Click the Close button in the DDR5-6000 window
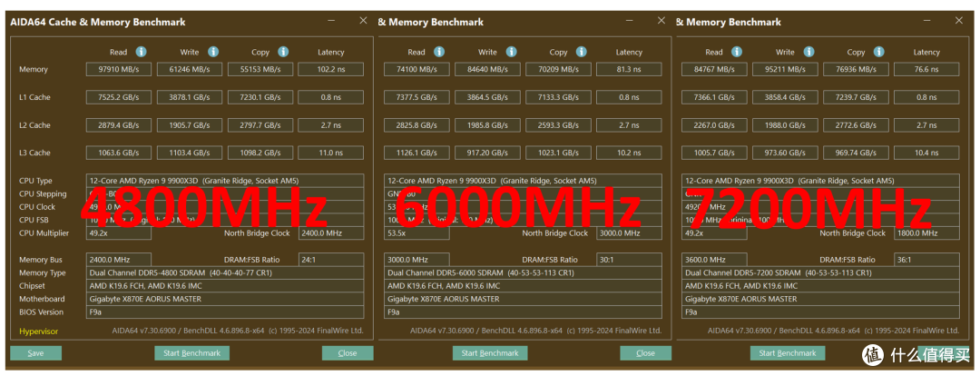Image resolution: width=980 pixels, height=376 pixels. [x=646, y=353]
